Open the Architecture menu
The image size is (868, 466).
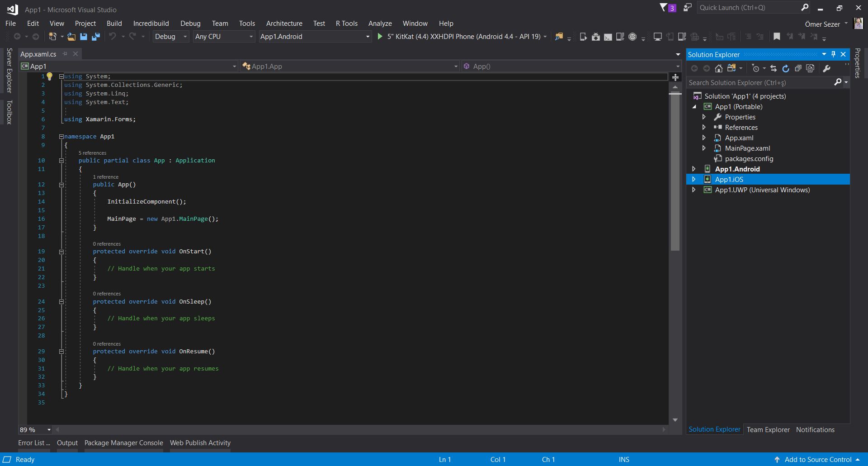click(x=284, y=23)
